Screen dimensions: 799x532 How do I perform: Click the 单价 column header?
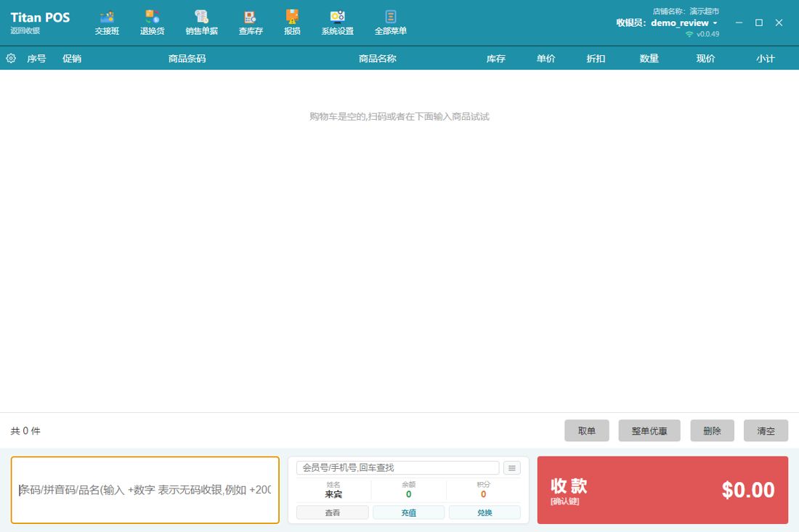(545, 59)
